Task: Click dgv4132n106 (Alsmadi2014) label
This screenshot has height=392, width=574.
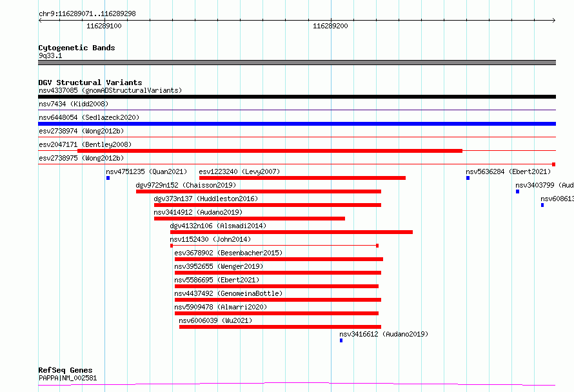Action: pos(218,226)
